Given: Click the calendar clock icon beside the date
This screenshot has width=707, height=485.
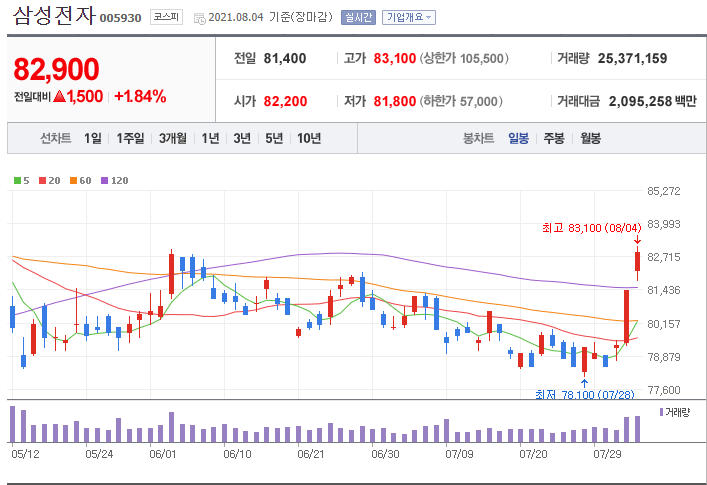Looking at the screenshot, I should (199, 18).
